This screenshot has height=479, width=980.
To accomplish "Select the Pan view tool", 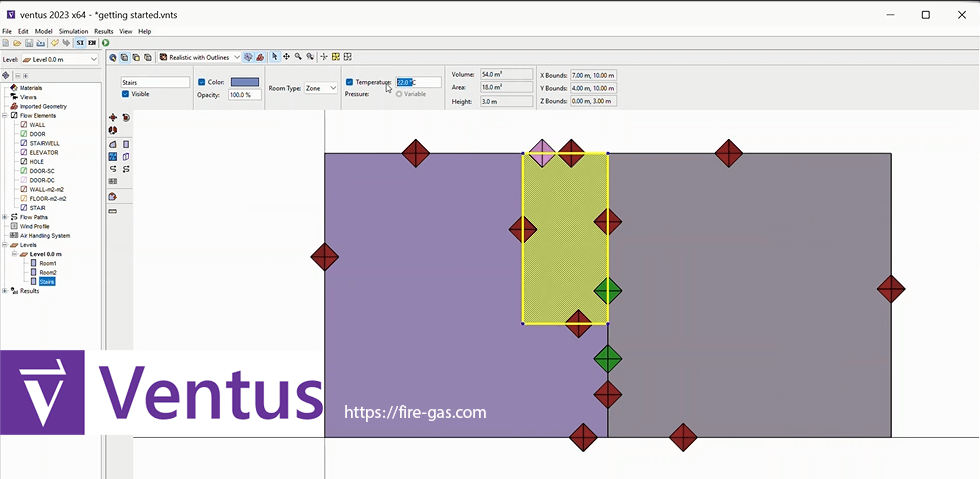I will click(x=287, y=57).
